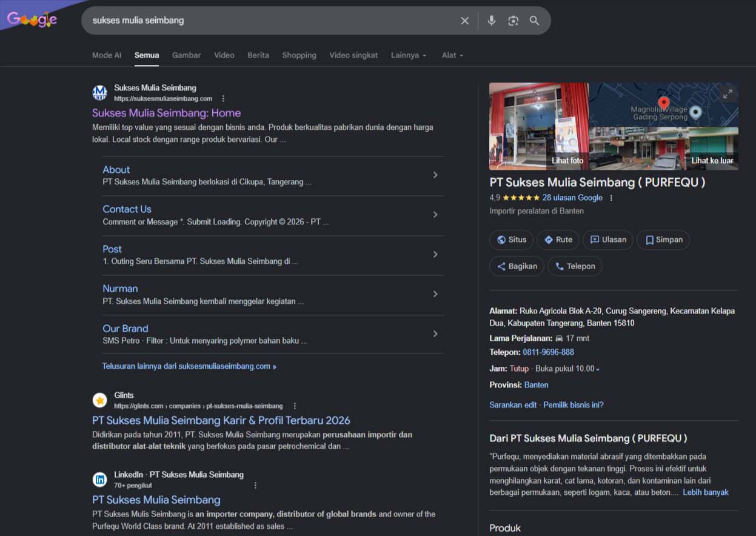Viewport: 756px width, 536px height.
Task: Open review options menu next to 28 ulasan Google
Action: (x=611, y=198)
